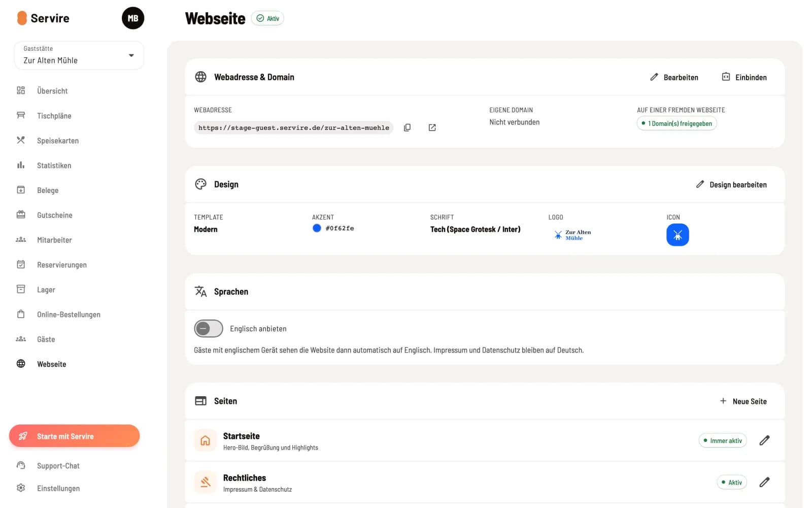Open web address in new tab icon
The width and height of the screenshot is (812, 508).
(x=432, y=128)
